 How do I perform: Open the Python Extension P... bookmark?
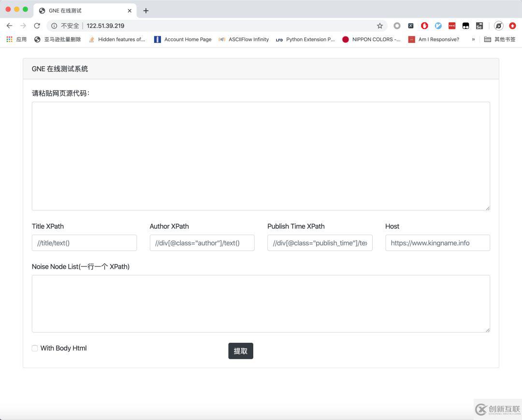pos(305,39)
